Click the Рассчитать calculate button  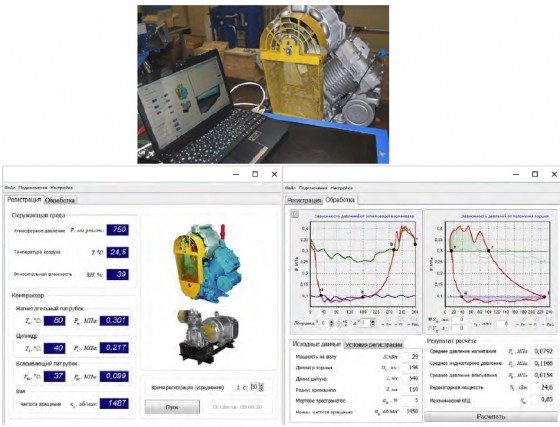coord(491,417)
